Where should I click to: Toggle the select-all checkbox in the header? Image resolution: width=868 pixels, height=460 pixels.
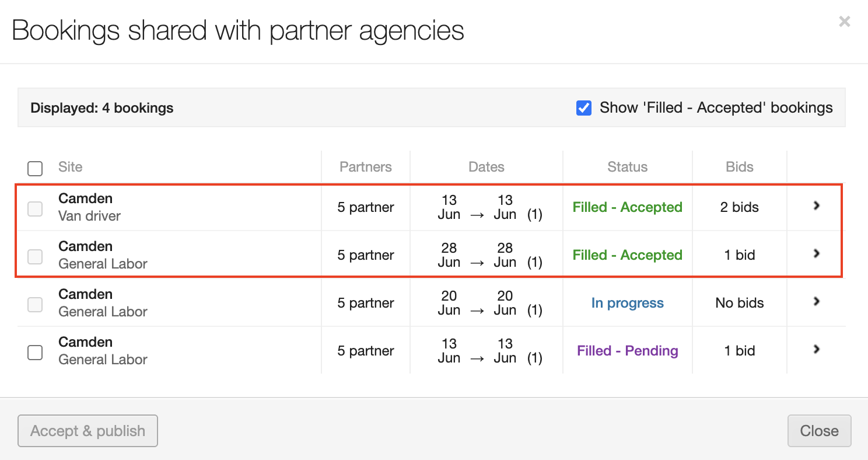35,169
